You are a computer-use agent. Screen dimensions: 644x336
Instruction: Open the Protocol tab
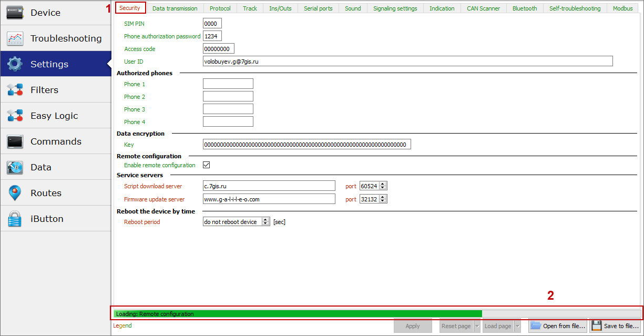[220, 8]
